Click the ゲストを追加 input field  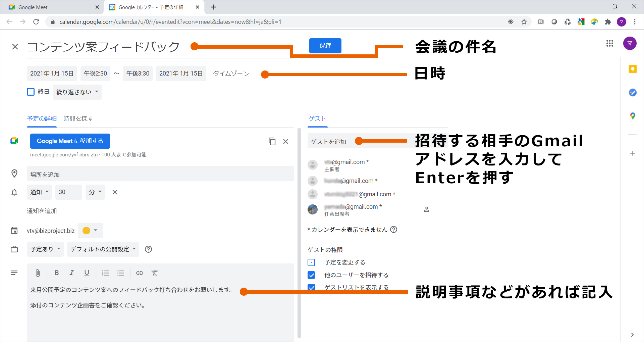coord(377,141)
